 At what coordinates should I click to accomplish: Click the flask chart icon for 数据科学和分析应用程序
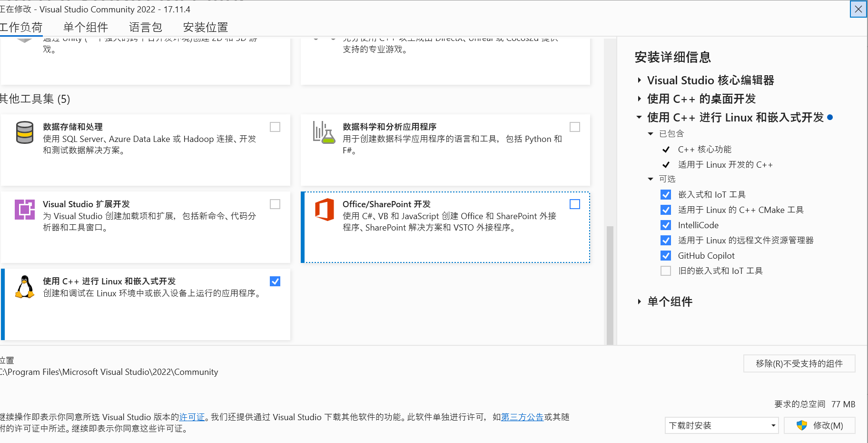324,132
